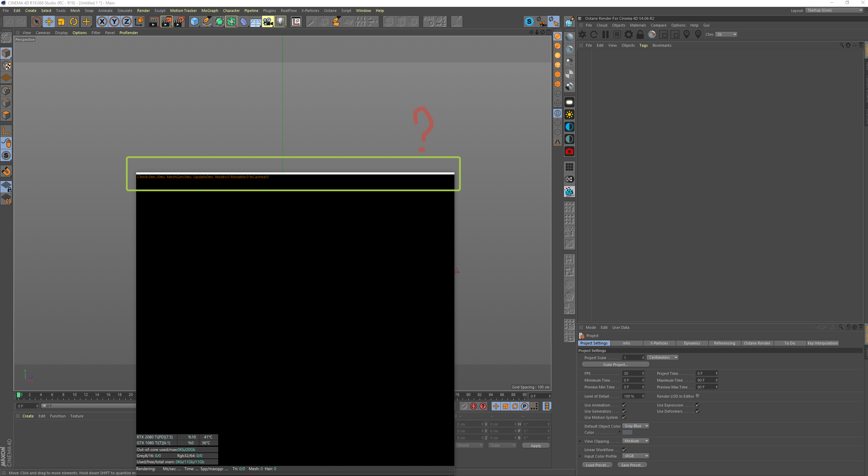The width and height of the screenshot is (868, 476).
Task: Toggle the Linear Workflow checkbox
Action: pyautogui.click(x=624, y=450)
